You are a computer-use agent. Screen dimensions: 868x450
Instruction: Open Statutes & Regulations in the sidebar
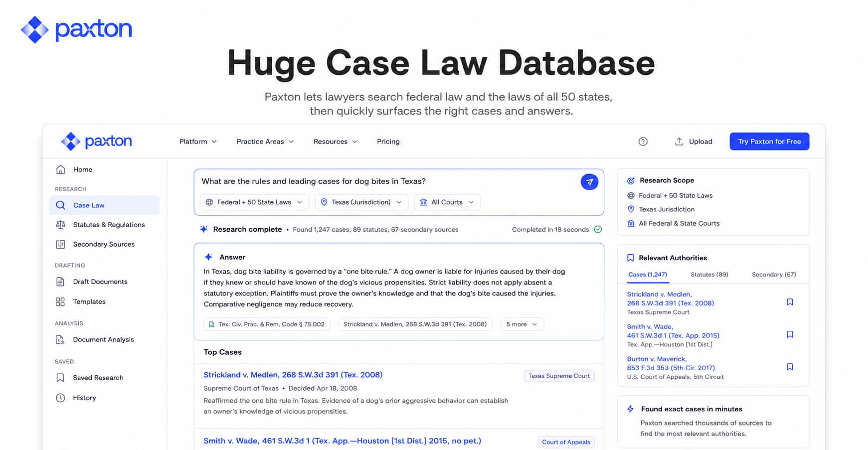(104, 225)
